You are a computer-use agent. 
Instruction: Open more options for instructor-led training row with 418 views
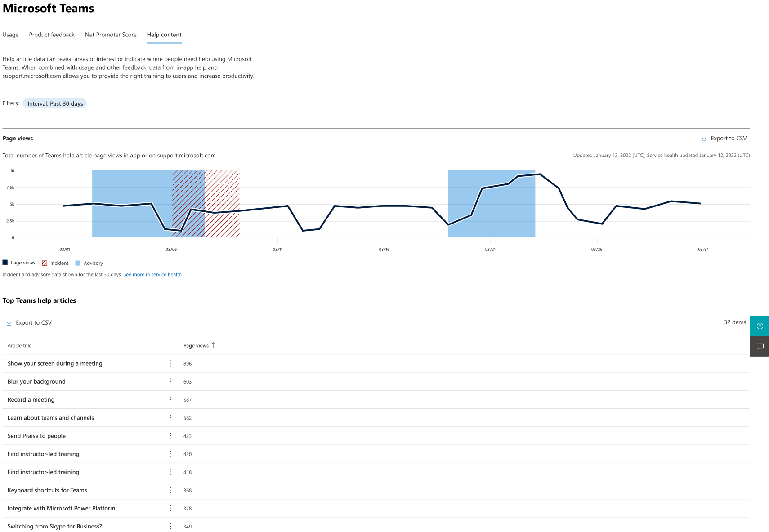pos(171,472)
